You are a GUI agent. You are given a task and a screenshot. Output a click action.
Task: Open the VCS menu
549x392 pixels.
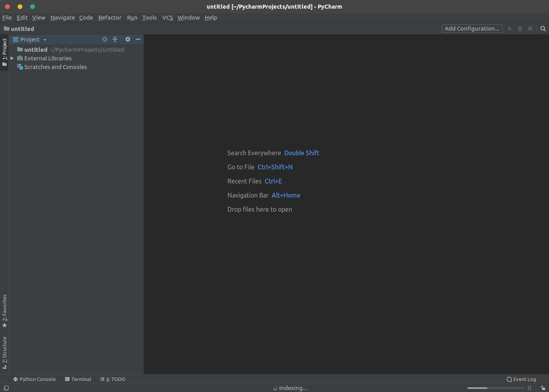tap(167, 18)
